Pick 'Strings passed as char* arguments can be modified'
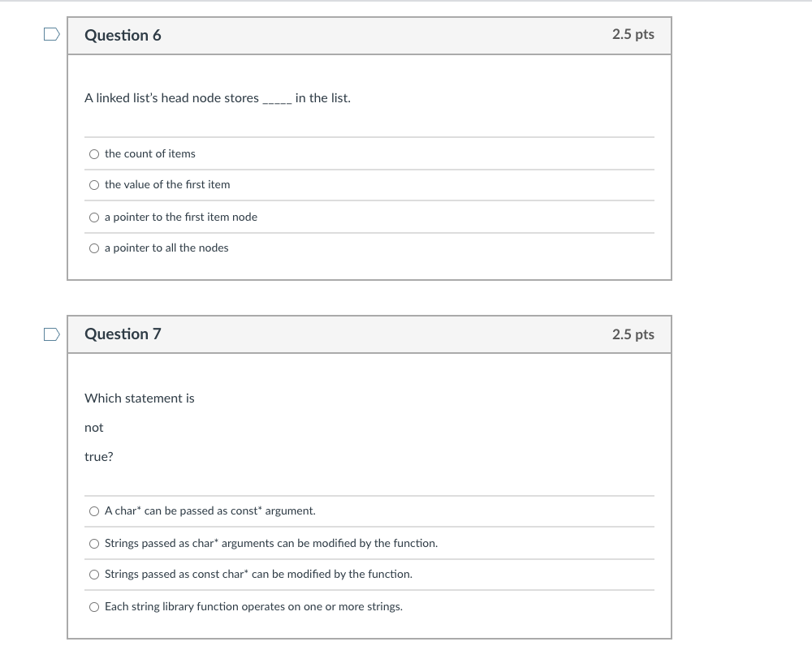The height and width of the screenshot is (659, 812). 94,542
